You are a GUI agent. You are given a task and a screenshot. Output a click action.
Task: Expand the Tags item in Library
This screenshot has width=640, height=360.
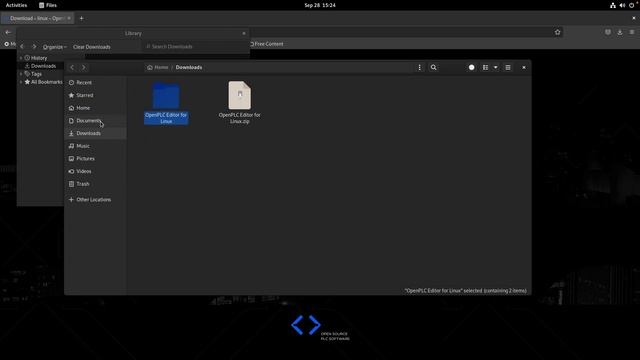[21, 74]
